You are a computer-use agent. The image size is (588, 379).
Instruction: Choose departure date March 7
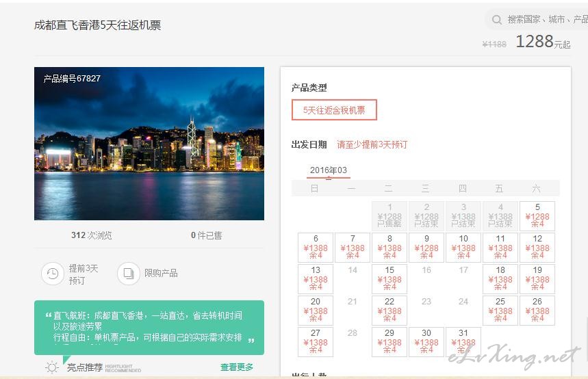coord(353,248)
